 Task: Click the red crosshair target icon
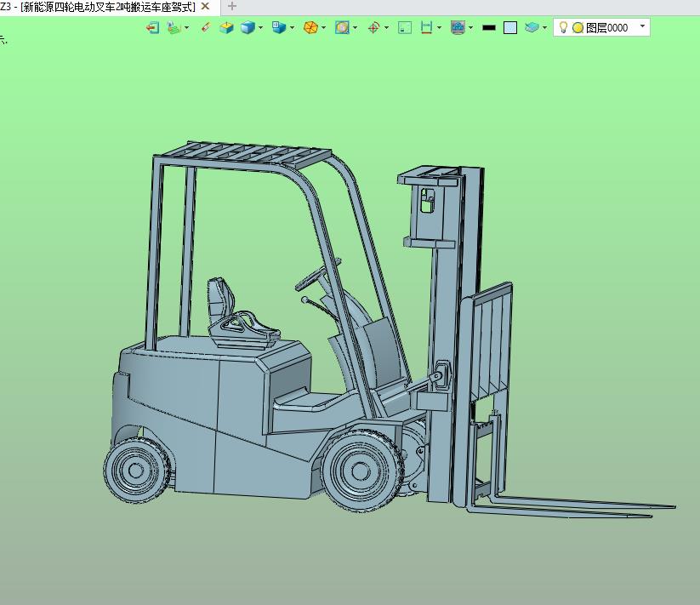click(x=373, y=28)
